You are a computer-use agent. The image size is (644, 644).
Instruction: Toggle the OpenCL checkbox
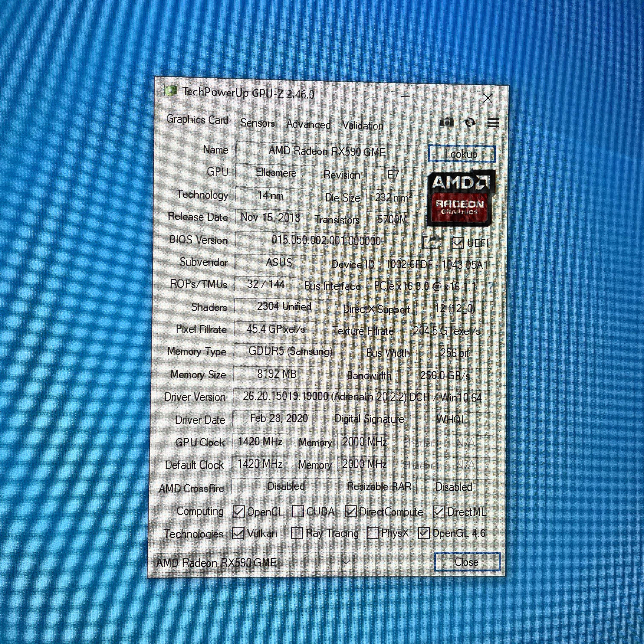click(x=238, y=511)
